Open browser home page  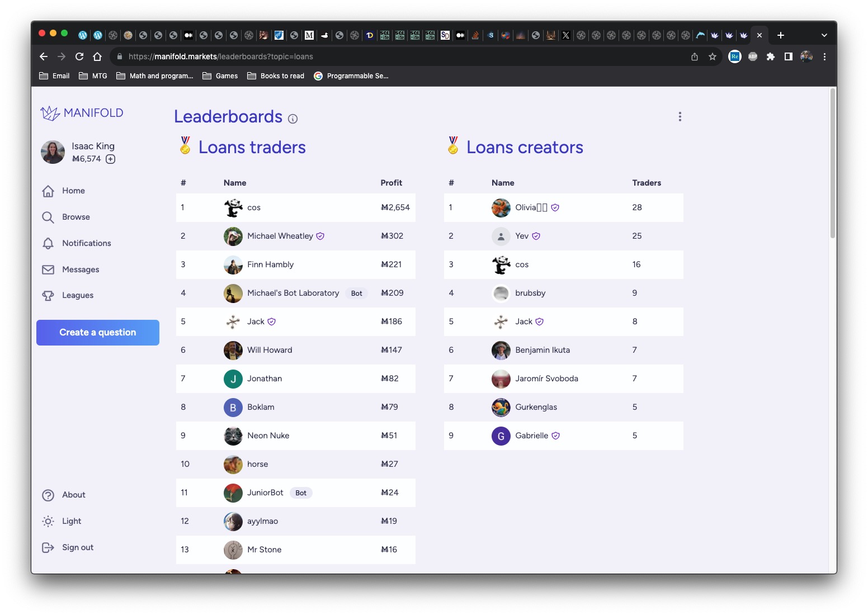coord(97,56)
